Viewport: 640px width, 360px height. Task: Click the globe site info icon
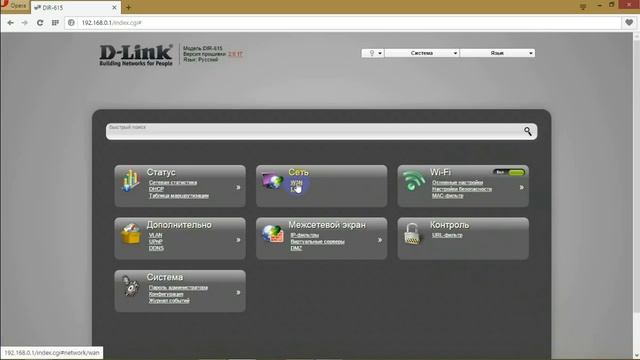coord(71,23)
